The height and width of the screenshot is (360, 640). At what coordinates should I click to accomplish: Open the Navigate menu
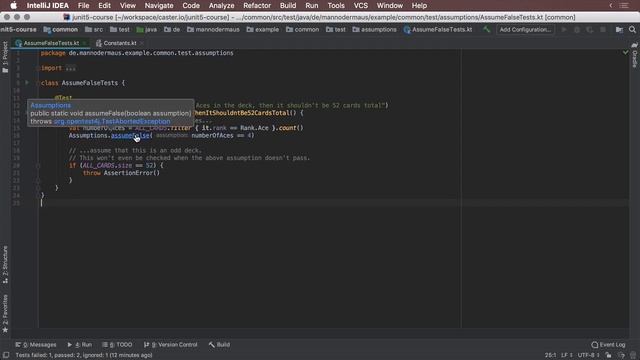coord(159,6)
